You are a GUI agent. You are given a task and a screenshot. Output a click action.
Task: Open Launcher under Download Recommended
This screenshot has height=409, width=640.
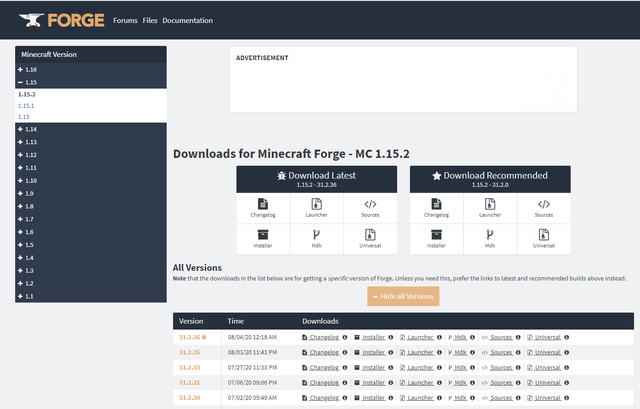(x=490, y=208)
